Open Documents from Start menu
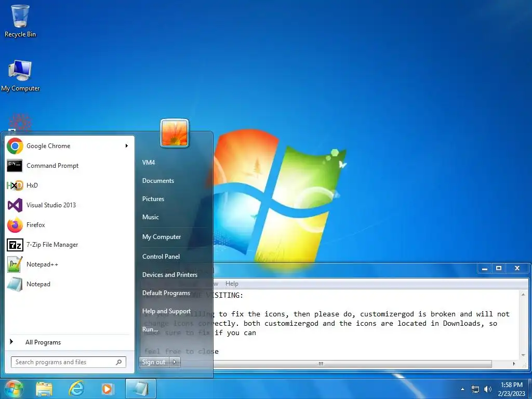532x399 pixels. (158, 181)
